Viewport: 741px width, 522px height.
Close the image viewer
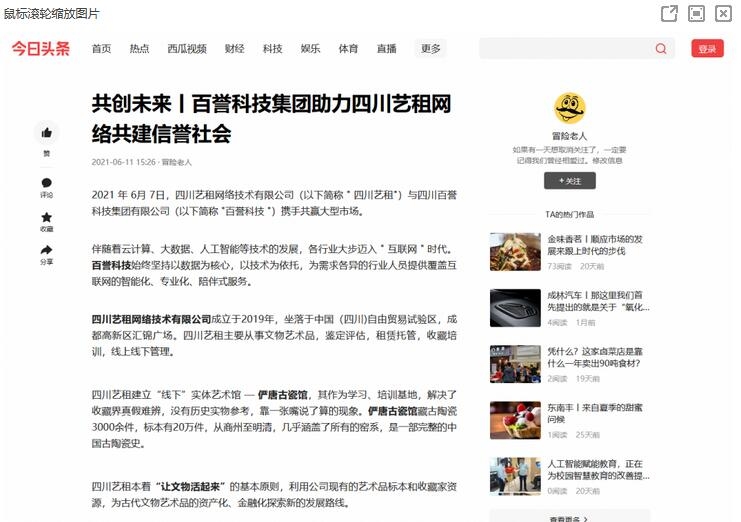pos(723,13)
